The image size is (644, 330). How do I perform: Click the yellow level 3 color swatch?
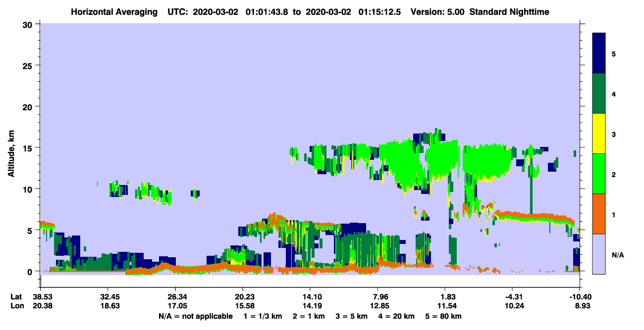[x=599, y=134]
